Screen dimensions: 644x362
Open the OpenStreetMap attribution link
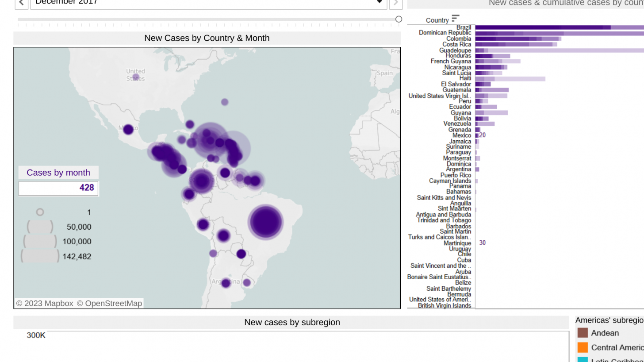click(x=109, y=303)
